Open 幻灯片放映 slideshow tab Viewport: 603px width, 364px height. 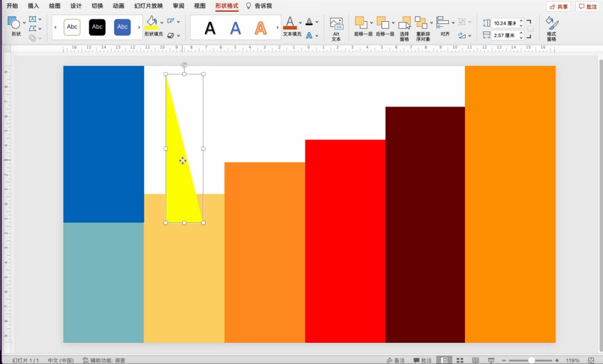pyautogui.click(x=149, y=6)
